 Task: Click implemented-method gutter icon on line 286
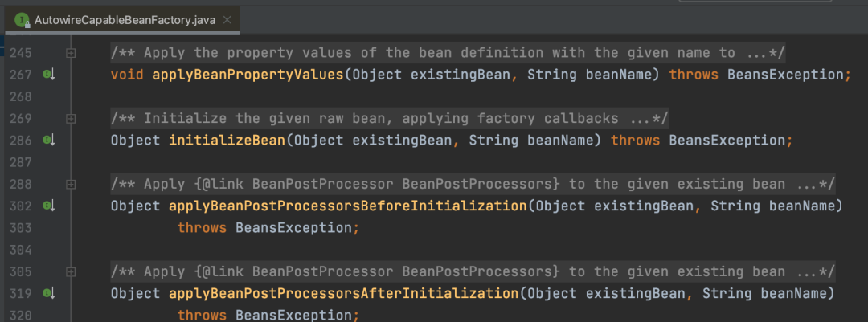pos(49,141)
